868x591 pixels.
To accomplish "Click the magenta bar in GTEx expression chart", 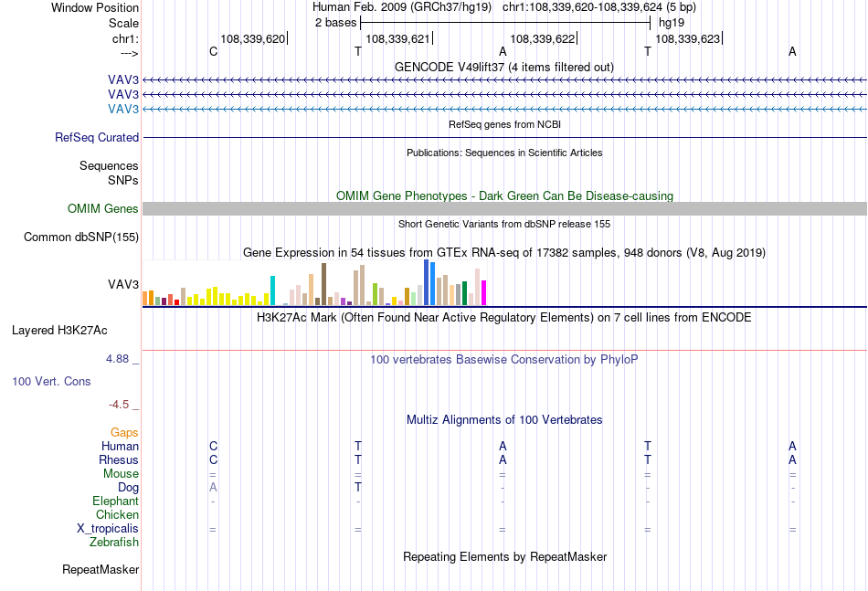I will 484,292.
